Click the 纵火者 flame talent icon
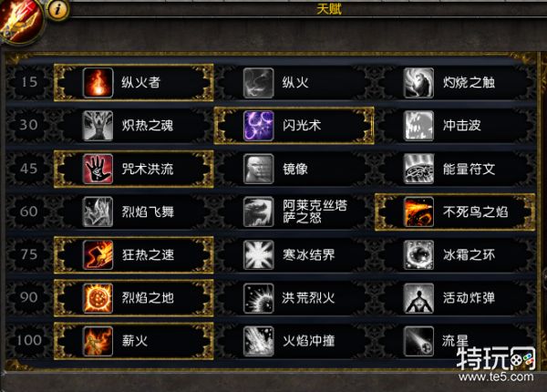This screenshot has width=547, height=392. (98, 83)
